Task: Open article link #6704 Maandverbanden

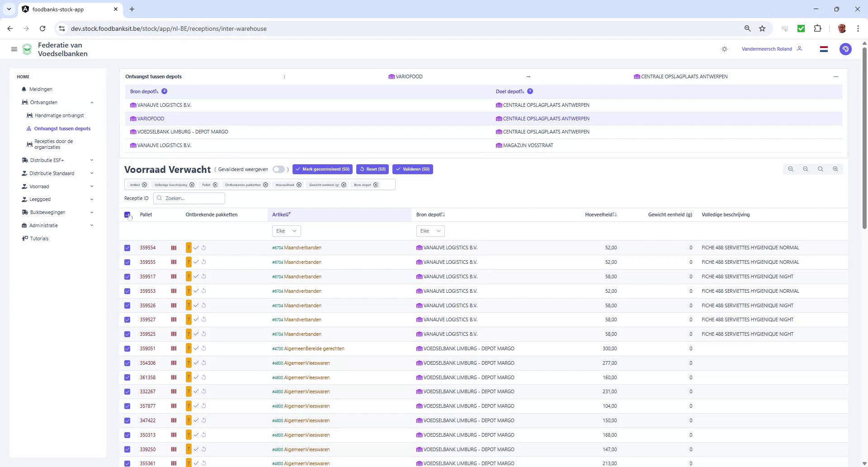Action: (x=297, y=248)
